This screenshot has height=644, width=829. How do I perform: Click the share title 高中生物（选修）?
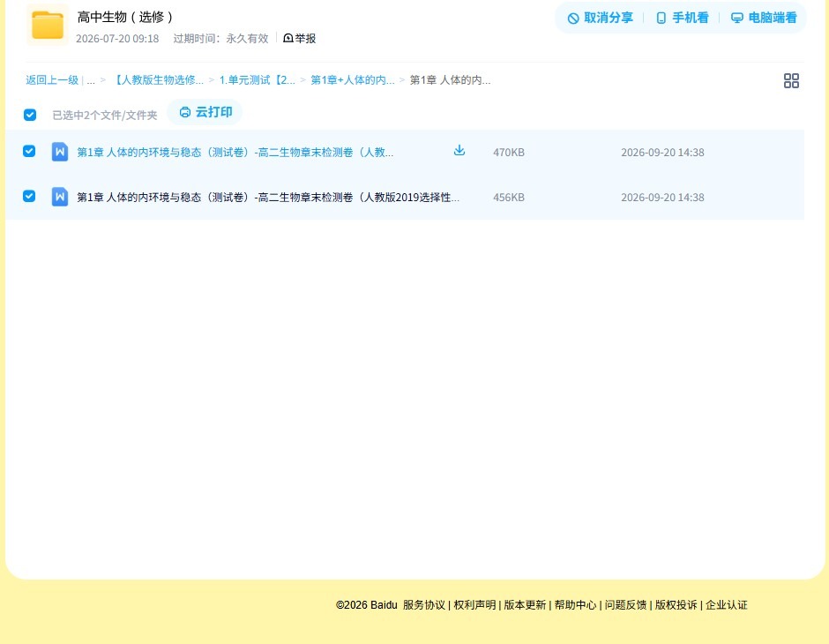(124, 17)
